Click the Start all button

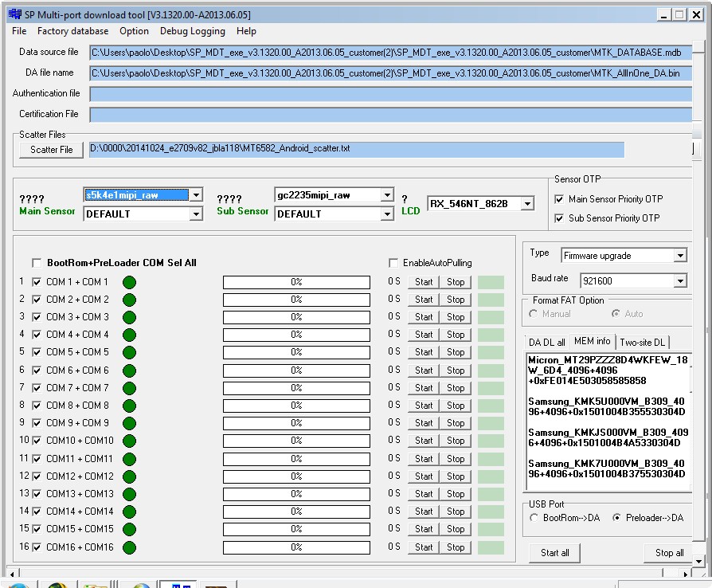[555, 553]
